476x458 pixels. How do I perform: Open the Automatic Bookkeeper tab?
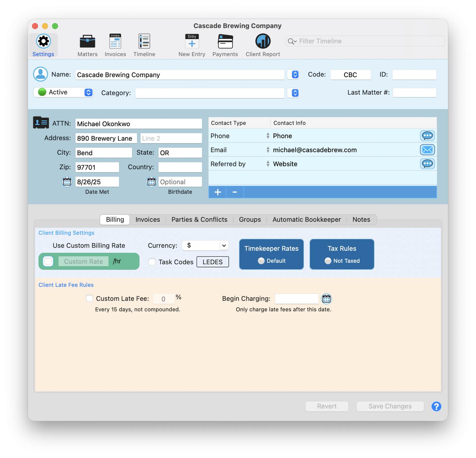307,220
